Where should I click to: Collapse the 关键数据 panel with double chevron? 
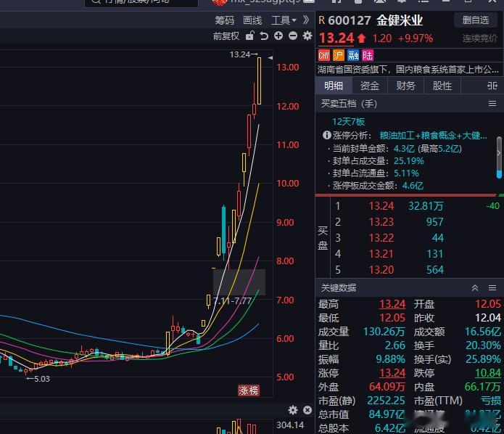[475, 287]
